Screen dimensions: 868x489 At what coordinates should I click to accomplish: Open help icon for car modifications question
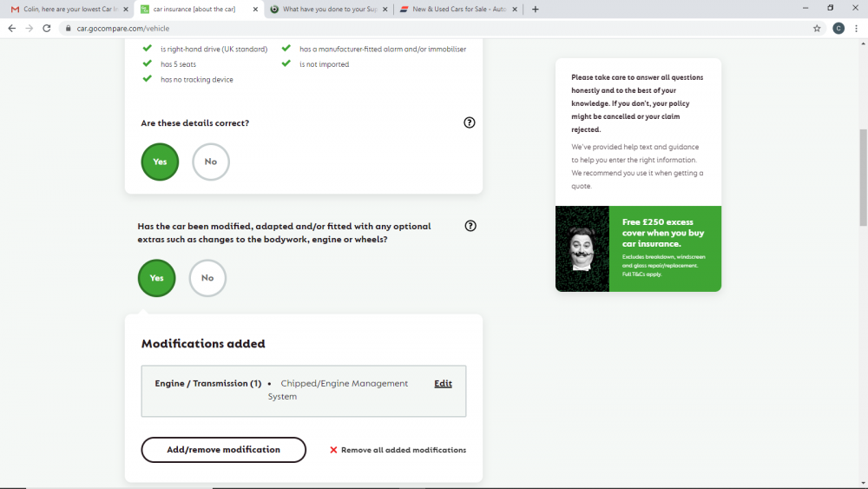[470, 226]
